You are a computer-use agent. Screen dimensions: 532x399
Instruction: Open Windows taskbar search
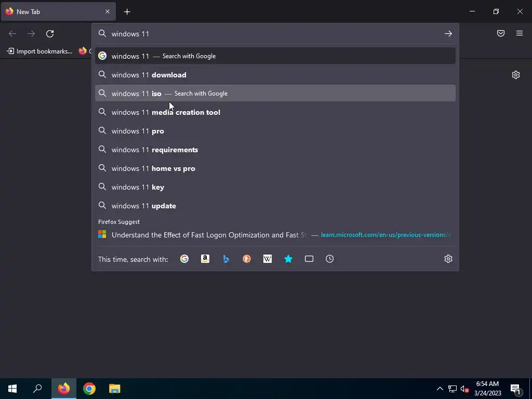tap(37, 389)
